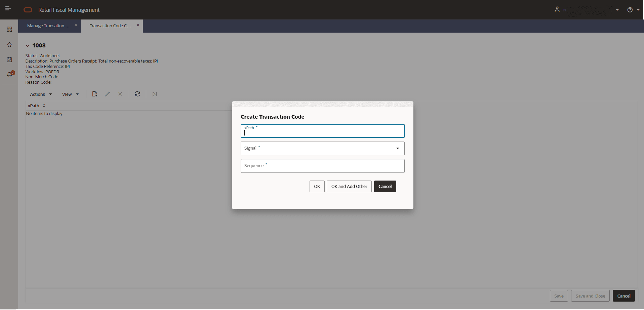Image resolution: width=644 pixels, height=310 pixels.
Task: Close the Manage Transation tab
Action: tap(76, 25)
